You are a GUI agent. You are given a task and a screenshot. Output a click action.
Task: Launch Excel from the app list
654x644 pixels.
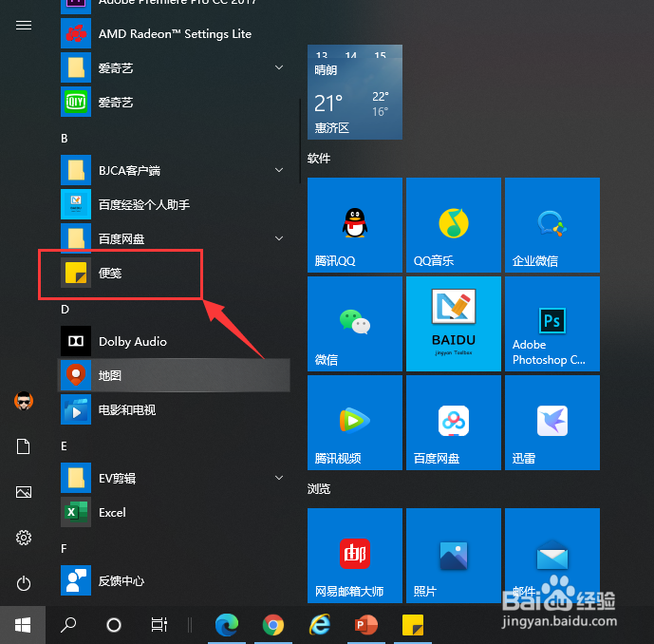point(174,512)
